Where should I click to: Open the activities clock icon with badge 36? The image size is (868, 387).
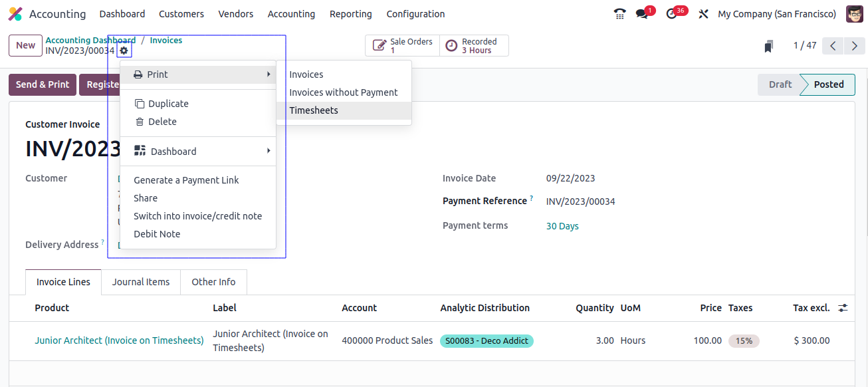(x=672, y=14)
